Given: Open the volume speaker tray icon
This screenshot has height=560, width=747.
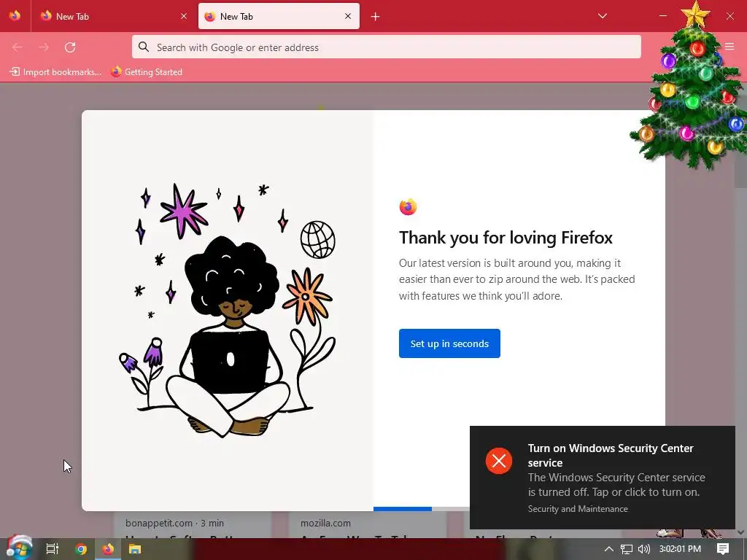Looking at the screenshot, I should [x=643, y=549].
